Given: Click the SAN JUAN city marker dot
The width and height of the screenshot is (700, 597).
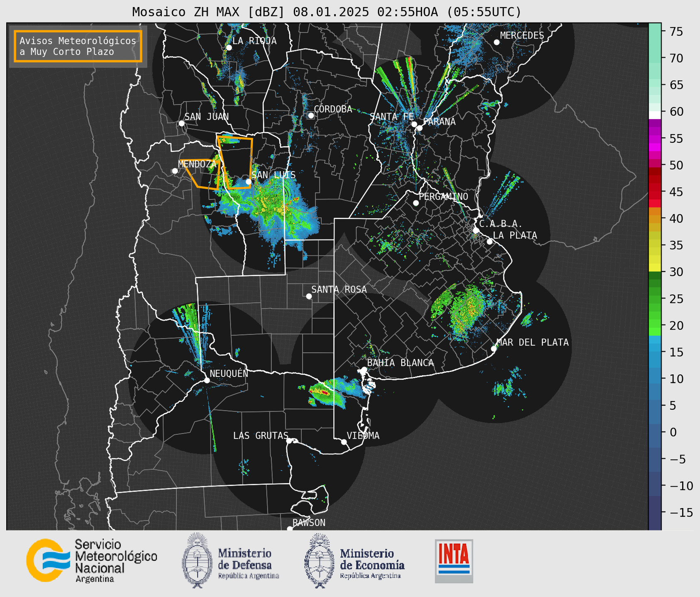Looking at the screenshot, I should 181,123.
